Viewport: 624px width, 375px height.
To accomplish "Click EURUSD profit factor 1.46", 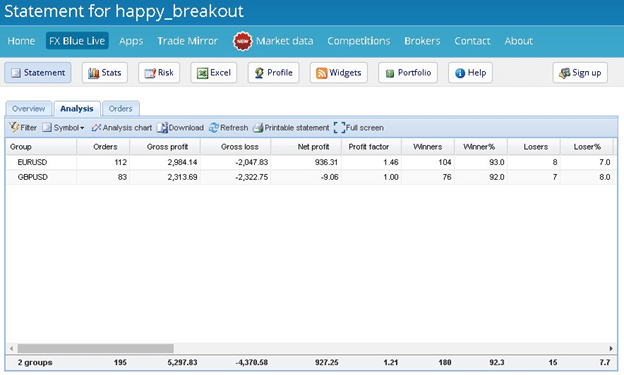I will tap(391, 162).
